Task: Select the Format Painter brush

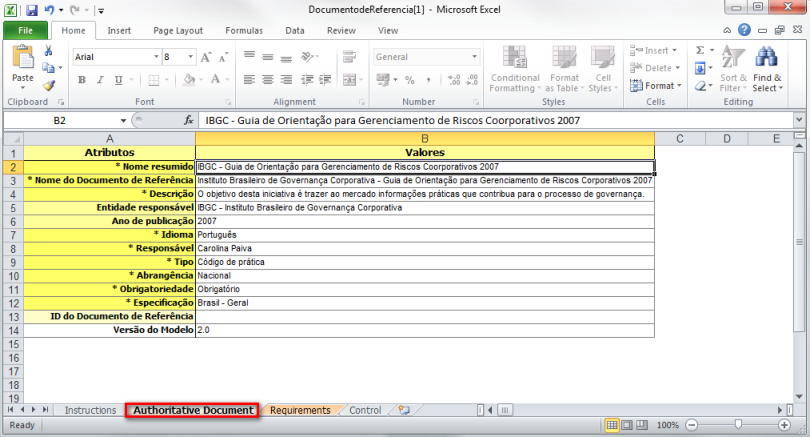Action: (49, 85)
